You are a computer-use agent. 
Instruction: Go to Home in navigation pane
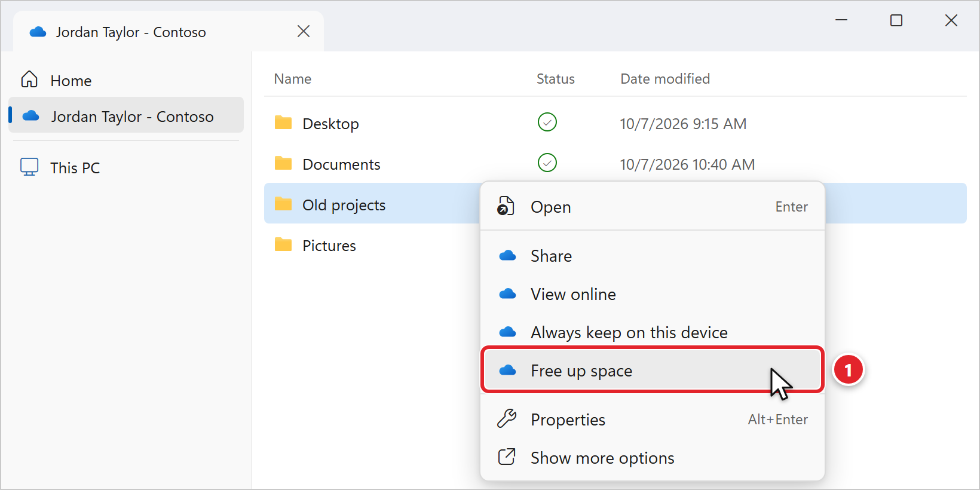[x=126, y=80]
